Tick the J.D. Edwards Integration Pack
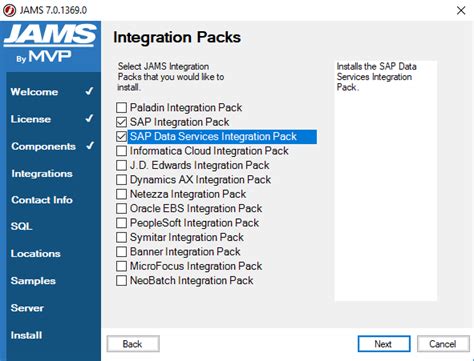 coord(121,165)
